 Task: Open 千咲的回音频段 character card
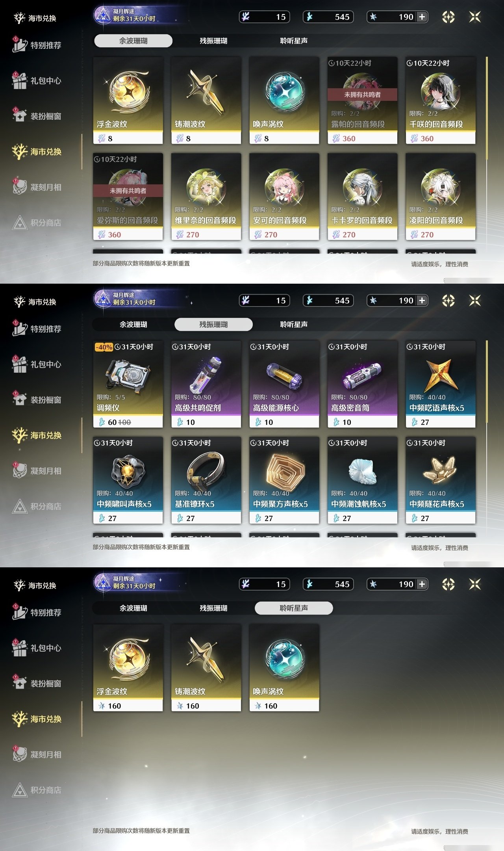pyautogui.click(x=441, y=100)
